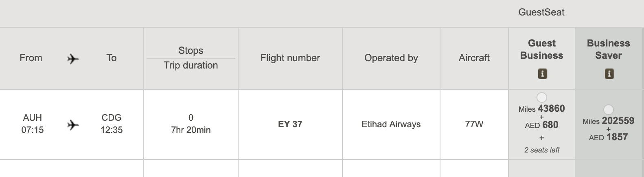The height and width of the screenshot is (177, 644).
Task: Click the 77W aircraft type
Action: [474, 124]
